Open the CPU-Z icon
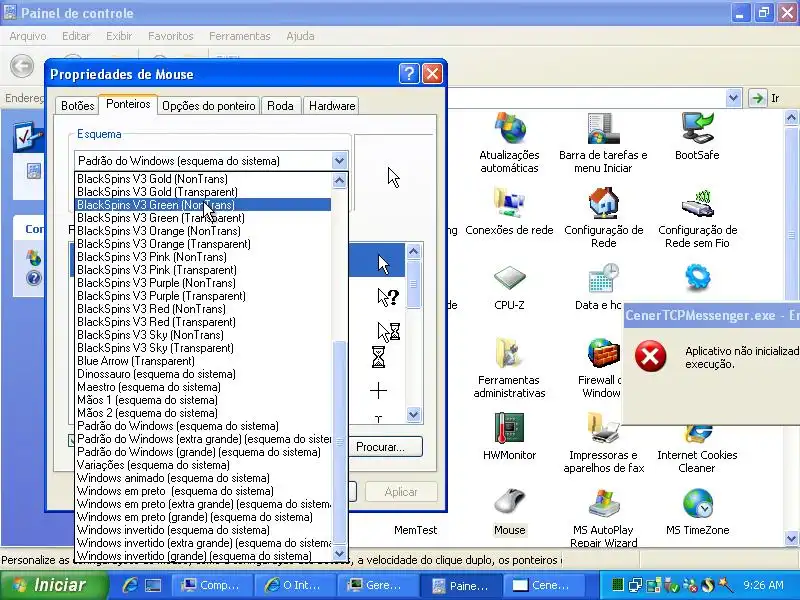The width and height of the screenshot is (800, 600). pyautogui.click(x=509, y=279)
